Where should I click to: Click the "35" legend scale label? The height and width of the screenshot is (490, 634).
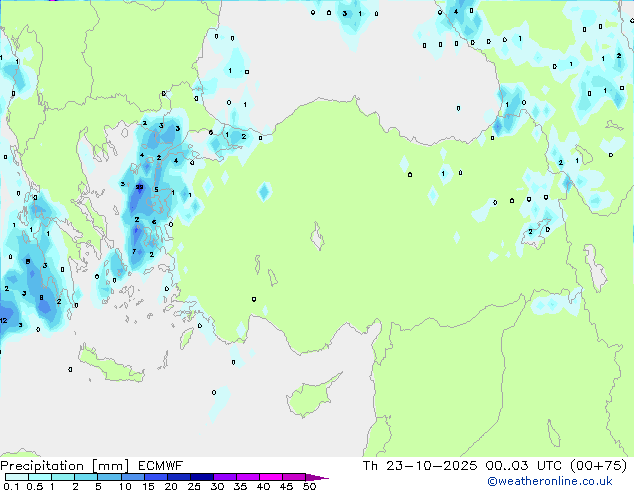[x=240, y=486]
